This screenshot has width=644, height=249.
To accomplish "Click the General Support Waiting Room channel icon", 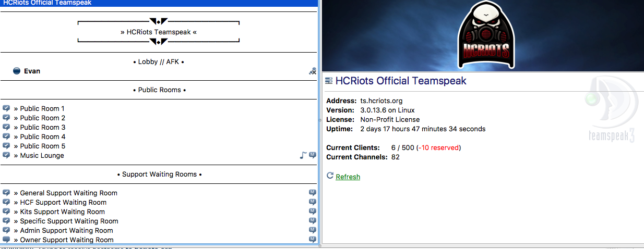I will point(6,193).
